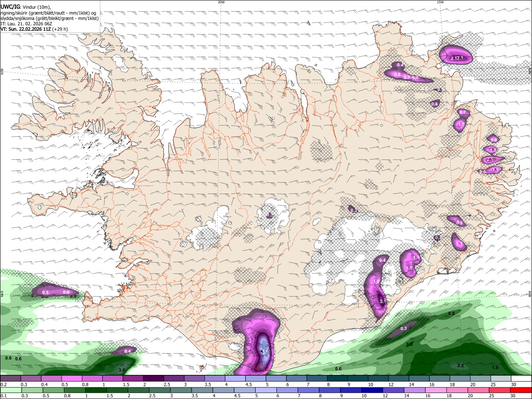Click the '0.9' rain value off the southeast coast
Screen dimensions: 532x399
click(451, 313)
